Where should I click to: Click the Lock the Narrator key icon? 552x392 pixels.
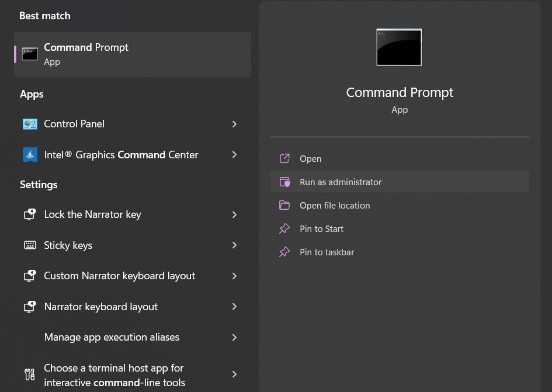click(30, 214)
